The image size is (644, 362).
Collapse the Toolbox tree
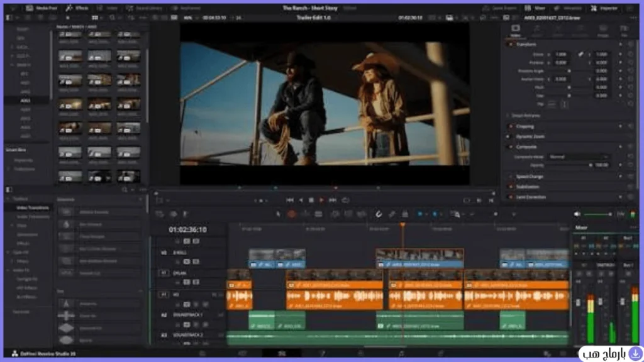[x=8, y=199]
